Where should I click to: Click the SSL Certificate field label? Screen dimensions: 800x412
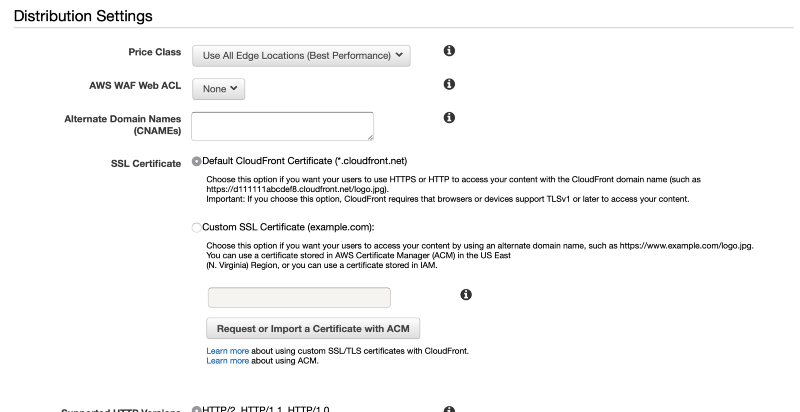point(146,164)
